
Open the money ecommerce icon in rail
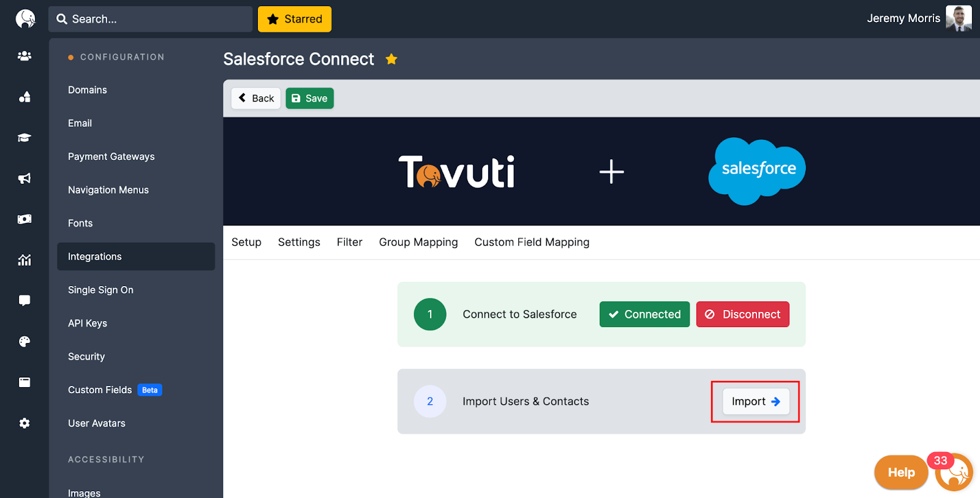(x=24, y=219)
